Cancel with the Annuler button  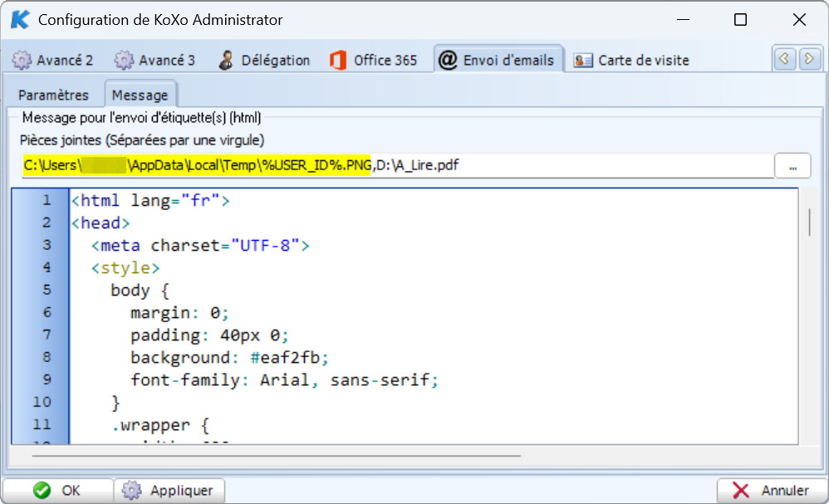point(772,490)
